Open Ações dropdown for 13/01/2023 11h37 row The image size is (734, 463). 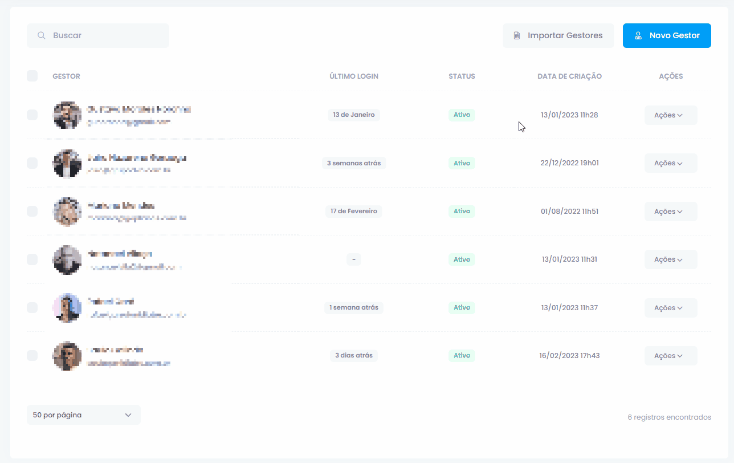[670, 308]
